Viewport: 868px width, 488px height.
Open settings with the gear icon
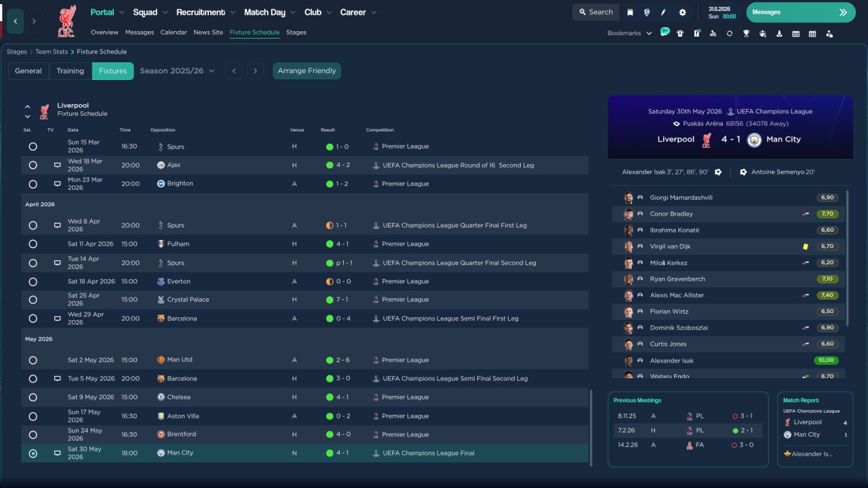[682, 12]
